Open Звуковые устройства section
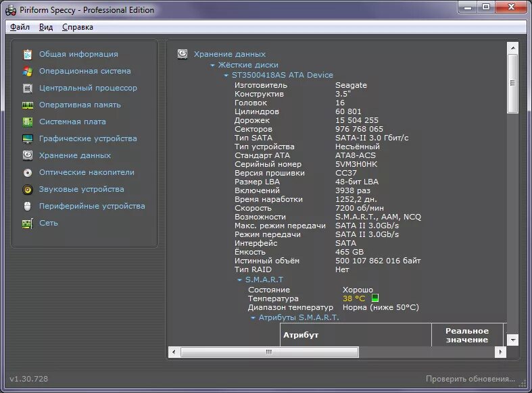 [81, 189]
